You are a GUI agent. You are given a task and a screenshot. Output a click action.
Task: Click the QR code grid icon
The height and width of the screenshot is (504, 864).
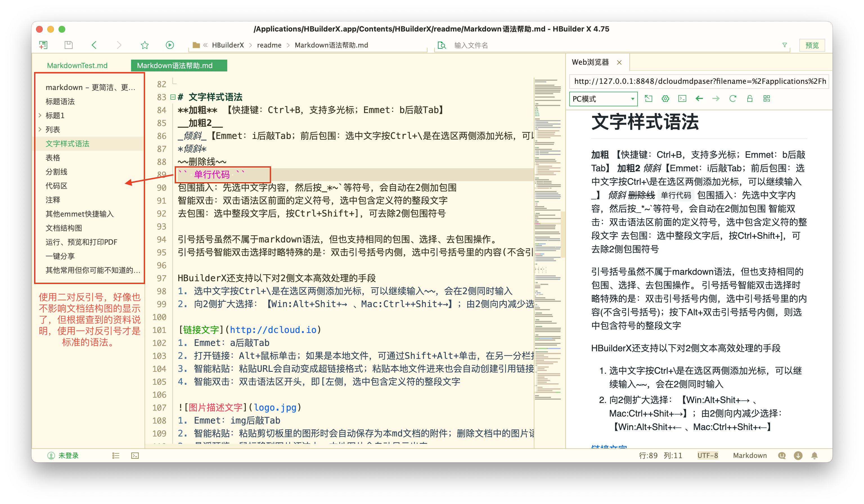coord(767,99)
